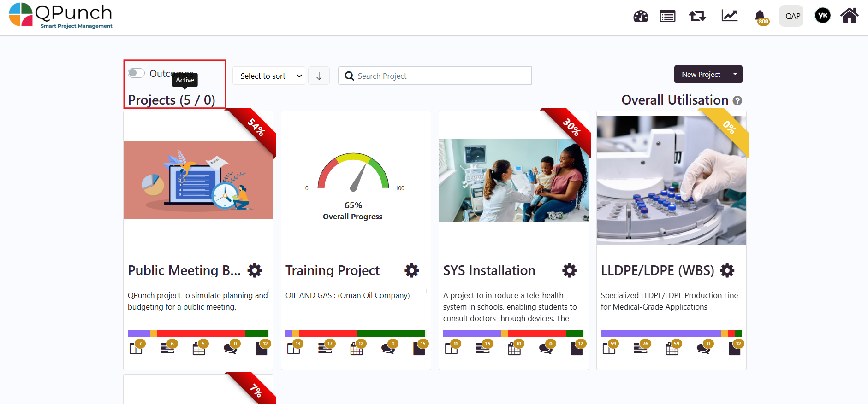The width and height of the screenshot is (868, 404).
Task: Toggle sort direction arrow button
Action: (319, 76)
